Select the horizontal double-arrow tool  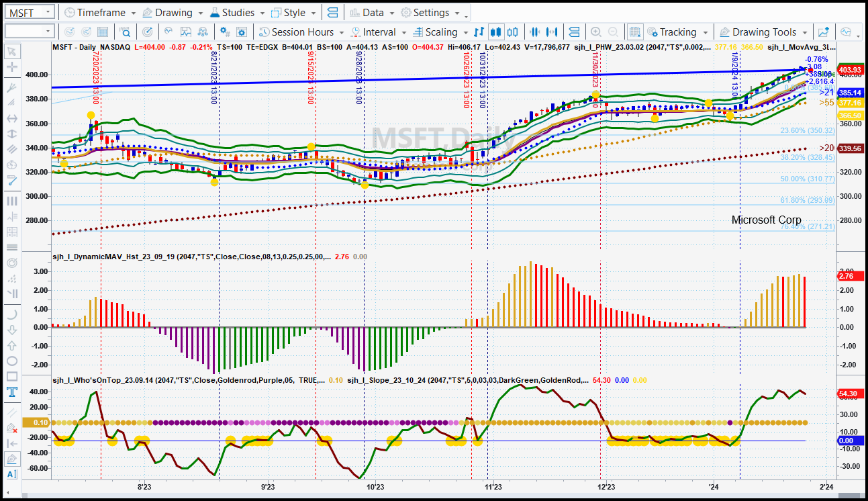point(11,118)
